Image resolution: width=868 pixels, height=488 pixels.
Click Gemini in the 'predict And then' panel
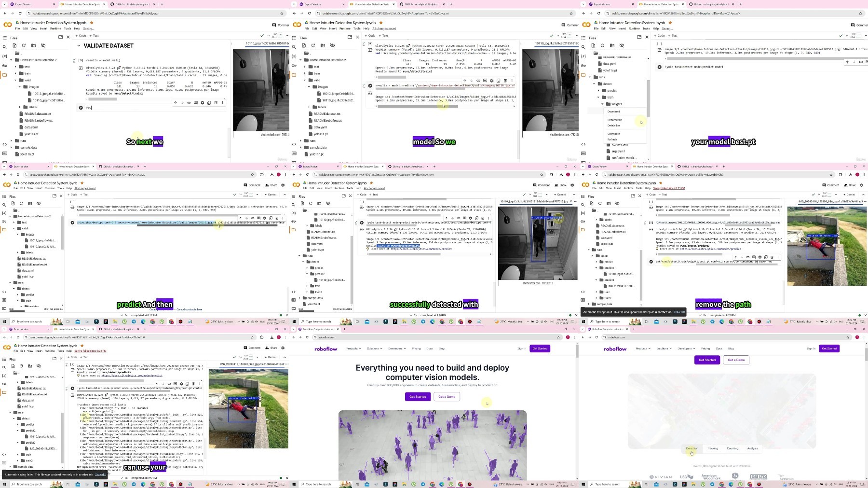(x=270, y=195)
